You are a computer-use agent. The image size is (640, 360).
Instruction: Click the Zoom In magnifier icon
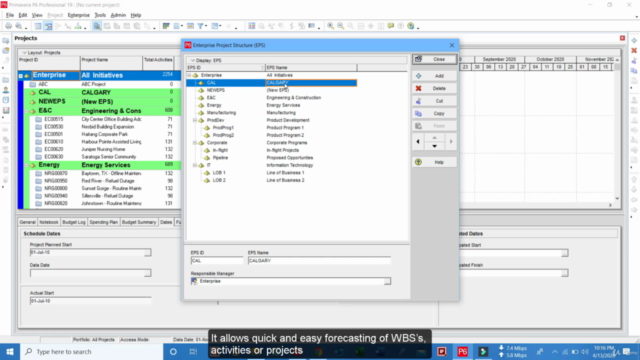pyautogui.click(x=330, y=26)
